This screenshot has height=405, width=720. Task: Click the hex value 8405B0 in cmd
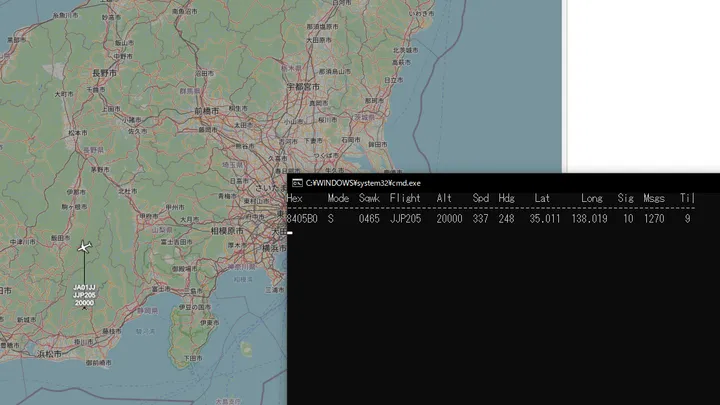coord(302,219)
